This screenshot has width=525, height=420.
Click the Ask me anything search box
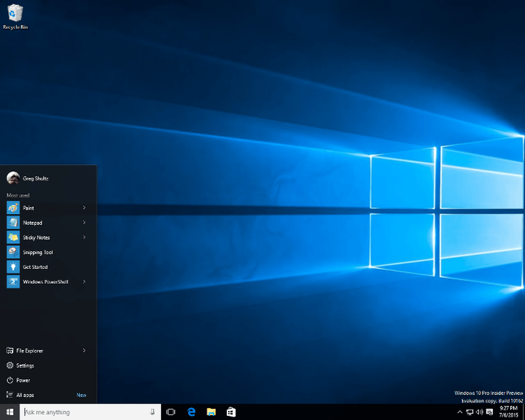[90, 412]
